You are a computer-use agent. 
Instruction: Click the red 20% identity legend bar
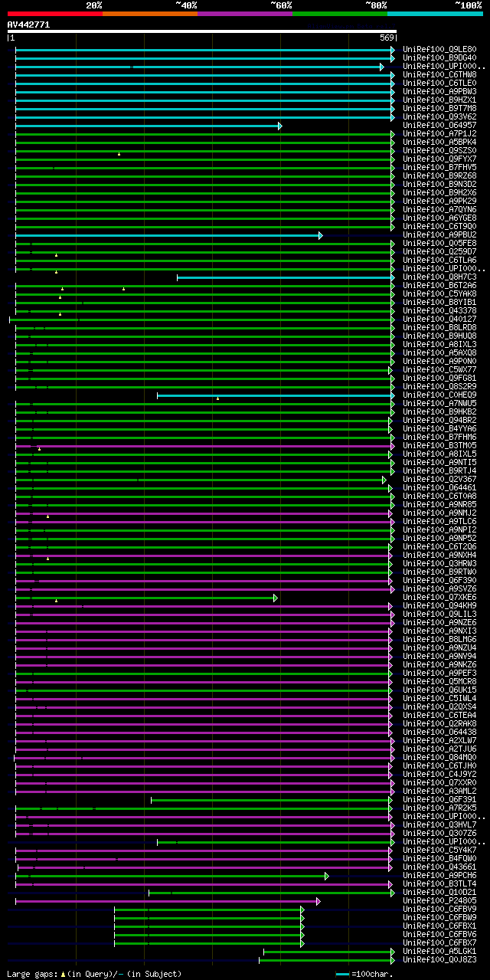[54, 14]
